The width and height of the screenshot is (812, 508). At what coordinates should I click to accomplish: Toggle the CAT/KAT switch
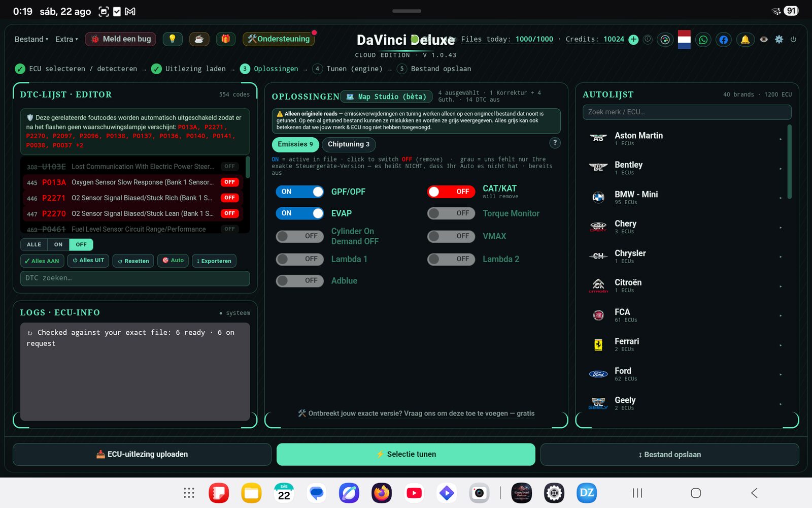[x=451, y=192]
